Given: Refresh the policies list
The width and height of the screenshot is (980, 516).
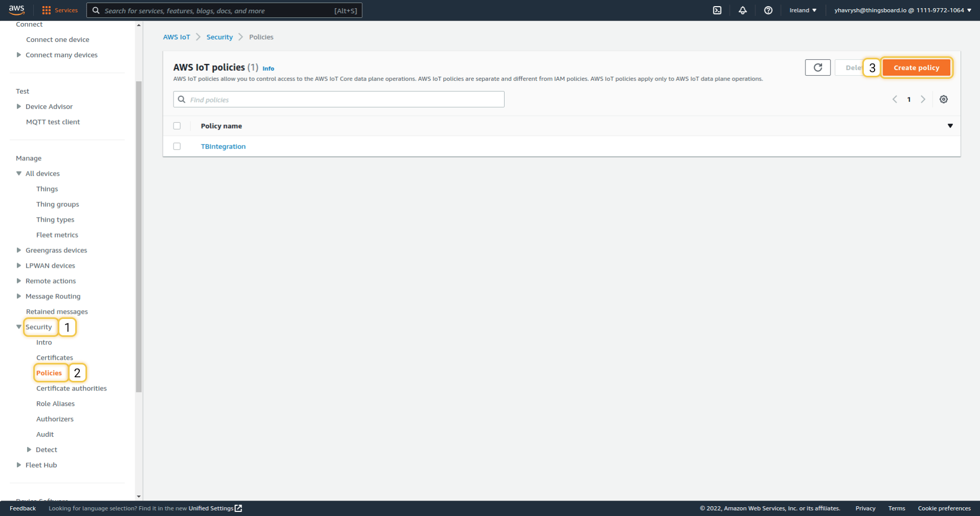Looking at the screenshot, I should [x=817, y=68].
